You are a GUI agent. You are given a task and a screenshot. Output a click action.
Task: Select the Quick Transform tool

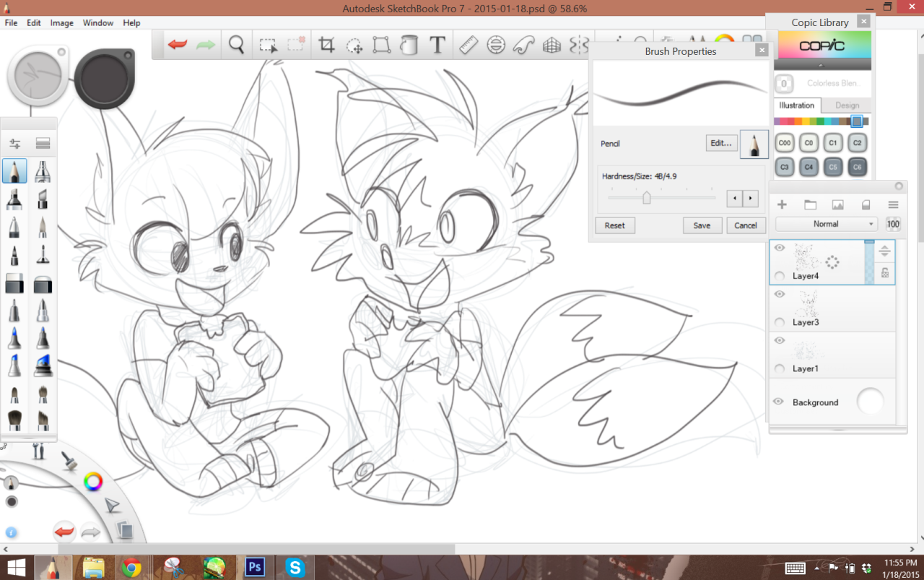pyautogui.click(x=354, y=46)
